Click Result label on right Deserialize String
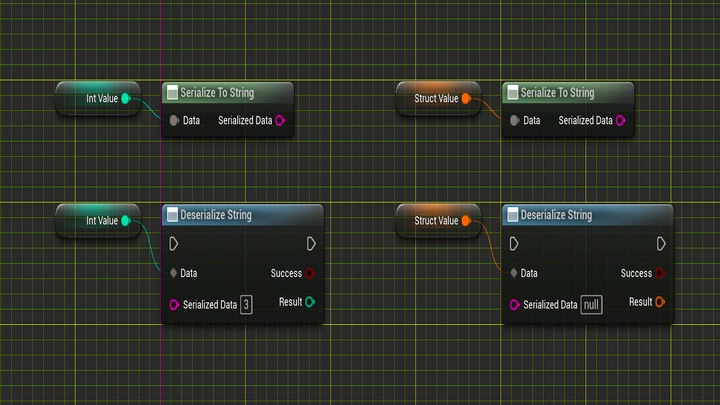 tap(641, 302)
